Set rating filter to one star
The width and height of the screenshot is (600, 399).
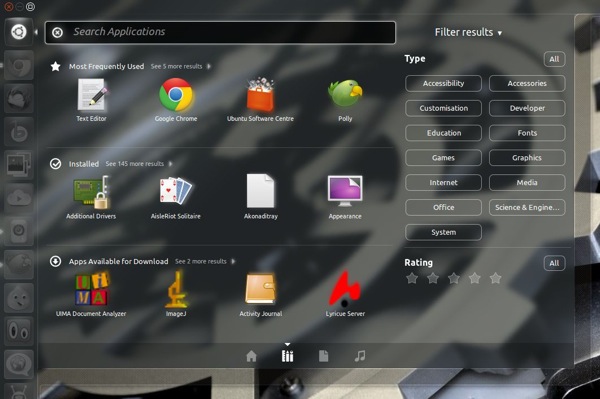tap(412, 278)
